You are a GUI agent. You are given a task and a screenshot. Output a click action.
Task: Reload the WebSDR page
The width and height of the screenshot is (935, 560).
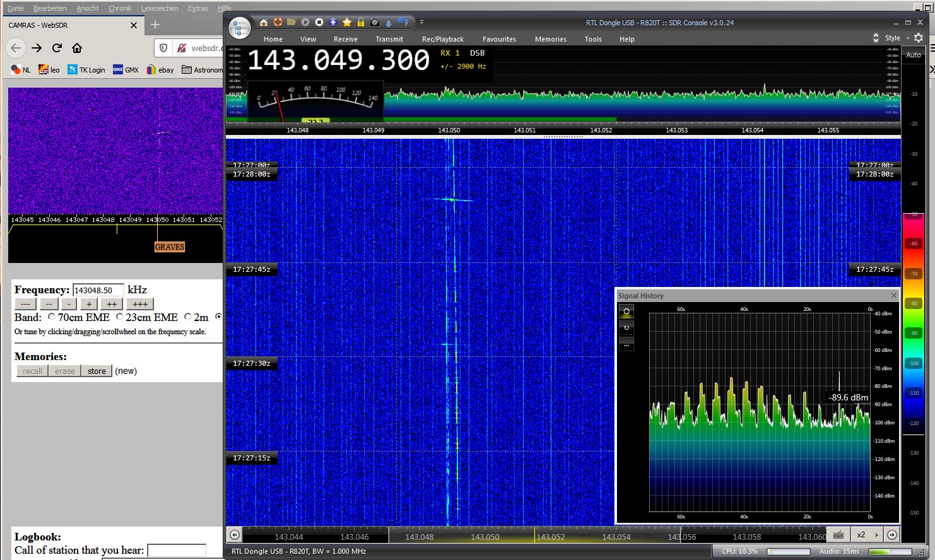[57, 48]
